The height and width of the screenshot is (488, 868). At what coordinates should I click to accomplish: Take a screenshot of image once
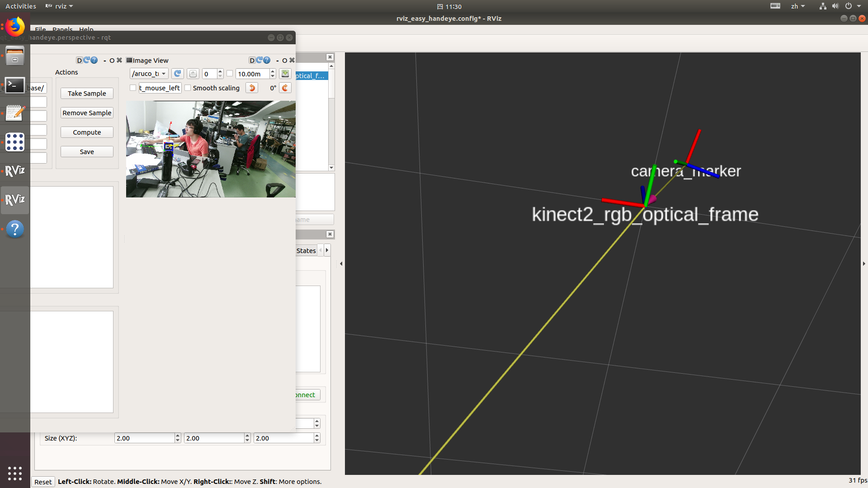(193, 74)
